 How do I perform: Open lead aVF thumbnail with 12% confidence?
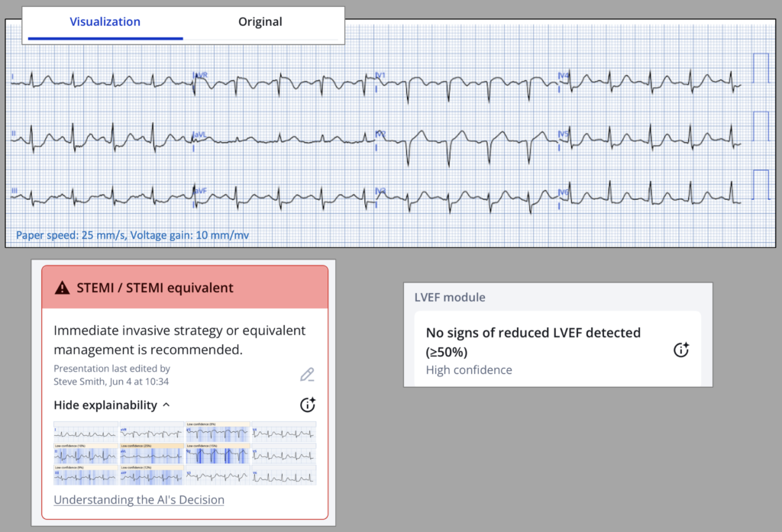pyautogui.click(x=152, y=476)
